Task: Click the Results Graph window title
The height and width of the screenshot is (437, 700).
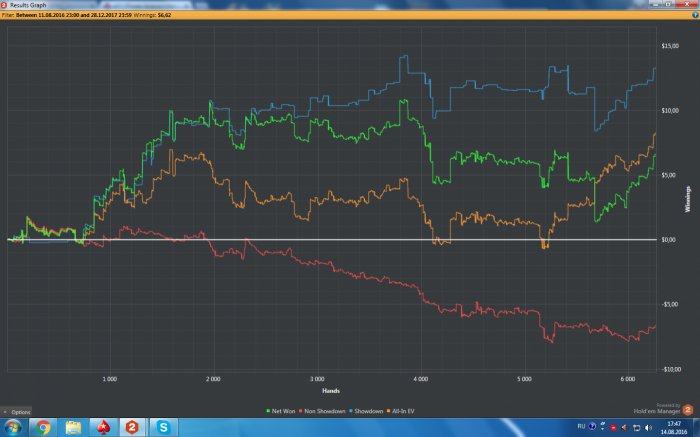Action: [28, 5]
